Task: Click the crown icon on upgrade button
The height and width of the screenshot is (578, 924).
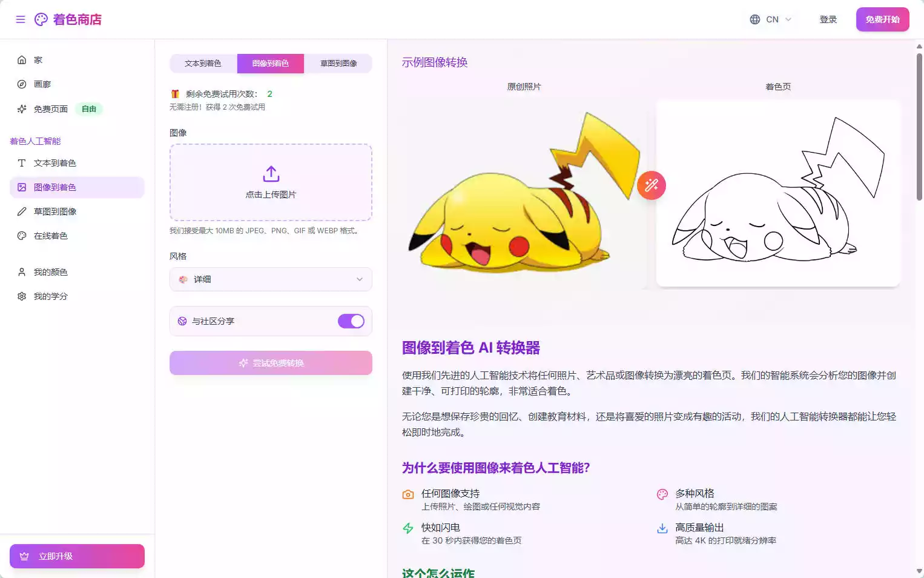Action: pyautogui.click(x=24, y=556)
